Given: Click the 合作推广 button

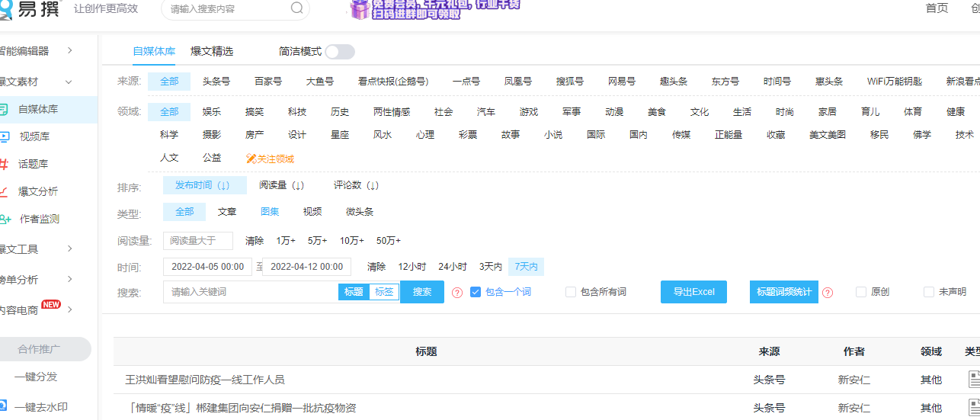Looking at the screenshot, I should pyautogui.click(x=40, y=349).
